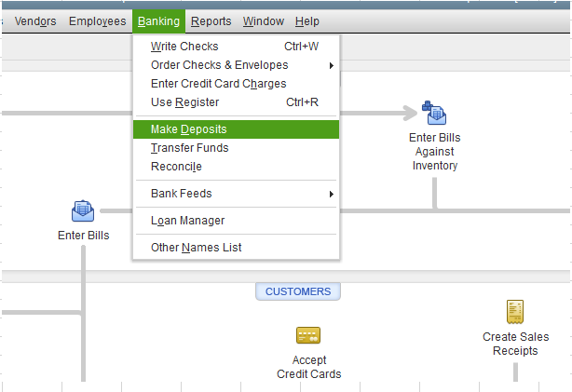Open the Create Sales Receipts icon
Viewport: 572px width, 392px height.
(515, 312)
